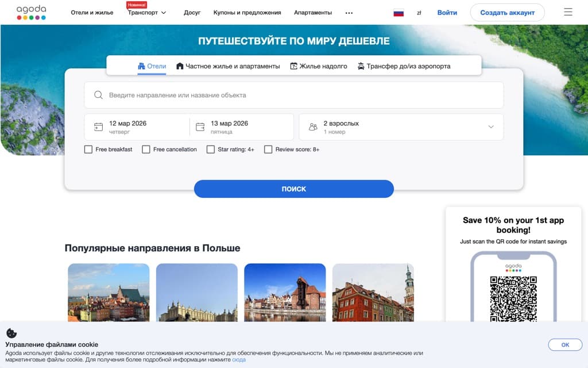The height and width of the screenshot is (368, 588).
Task: Select Апартаменты in the navigation
Action: click(x=313, y=12)
